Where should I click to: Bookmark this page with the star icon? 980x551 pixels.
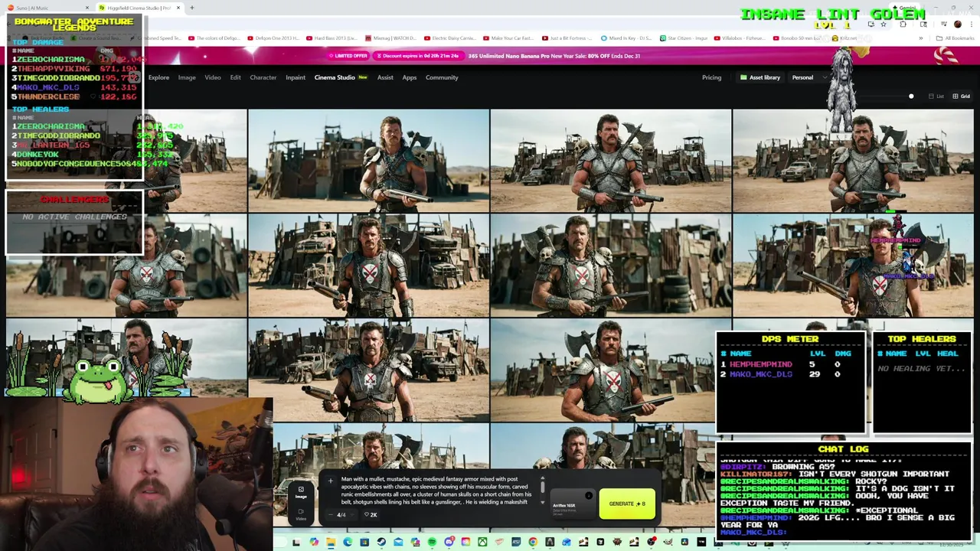click(884, 24)
